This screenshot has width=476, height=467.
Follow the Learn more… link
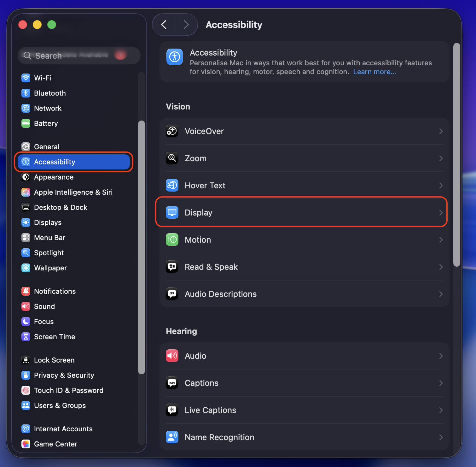[374, 72]
